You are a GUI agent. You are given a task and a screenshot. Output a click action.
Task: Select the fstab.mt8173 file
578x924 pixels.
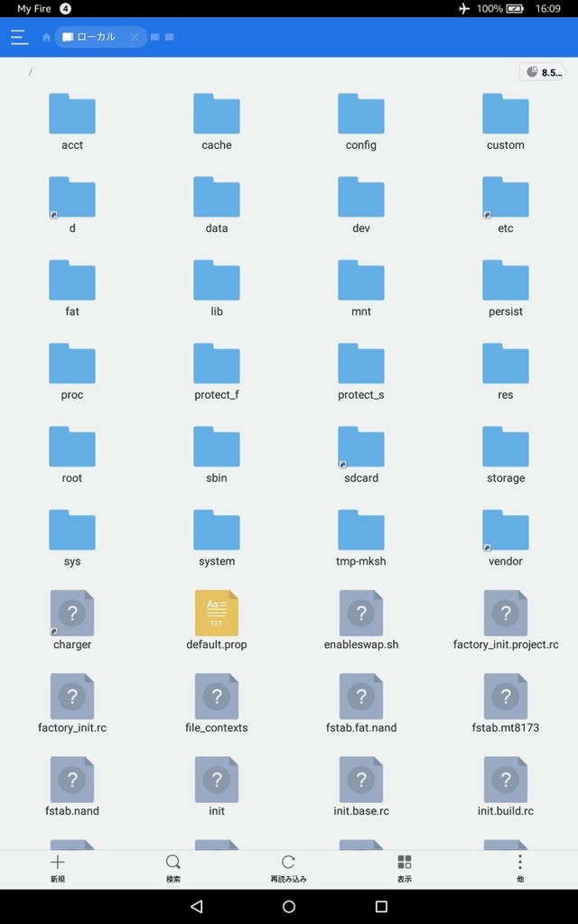(x=506, y=704)
